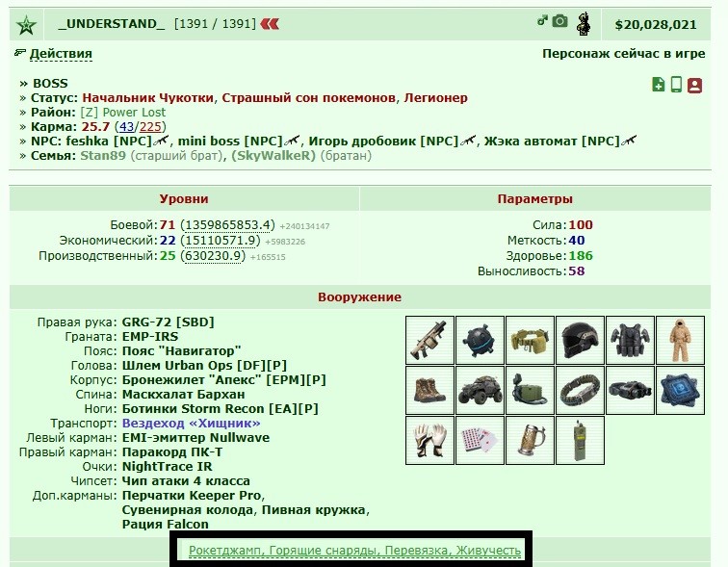Open the Действия actions menu
This screenshot has height=567, width=728.
[61, 54]
